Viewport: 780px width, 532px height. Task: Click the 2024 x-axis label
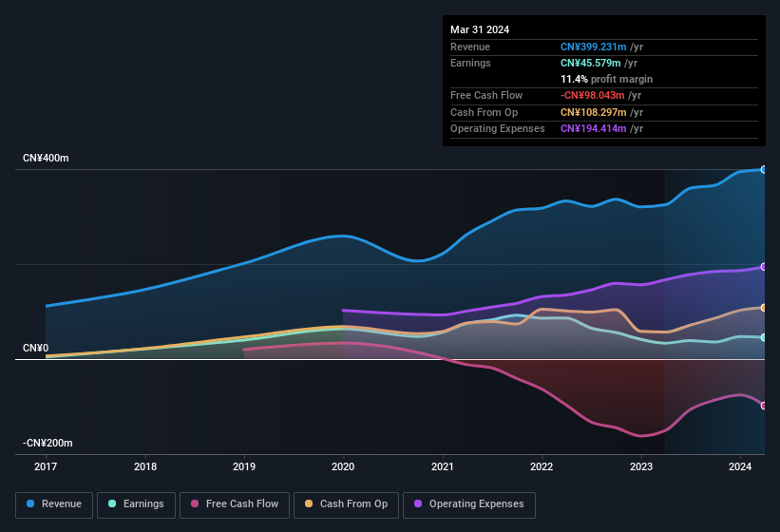tap(740, 466)
